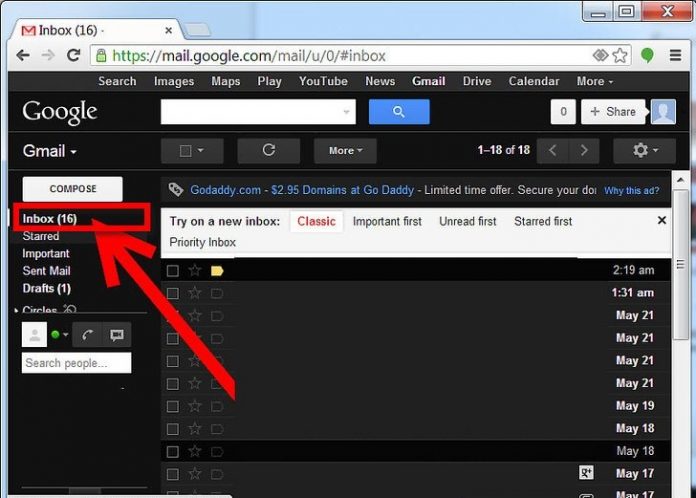This screenshot has width=696, height=498.
Task: Open the select-all checkbox dropdown
Action: (x=191, y=151)
